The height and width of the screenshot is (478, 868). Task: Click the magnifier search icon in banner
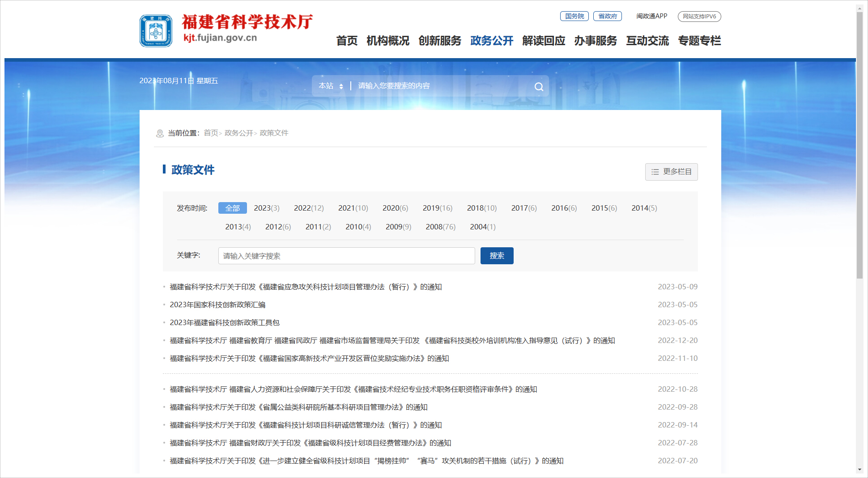(x=539, y=87)
